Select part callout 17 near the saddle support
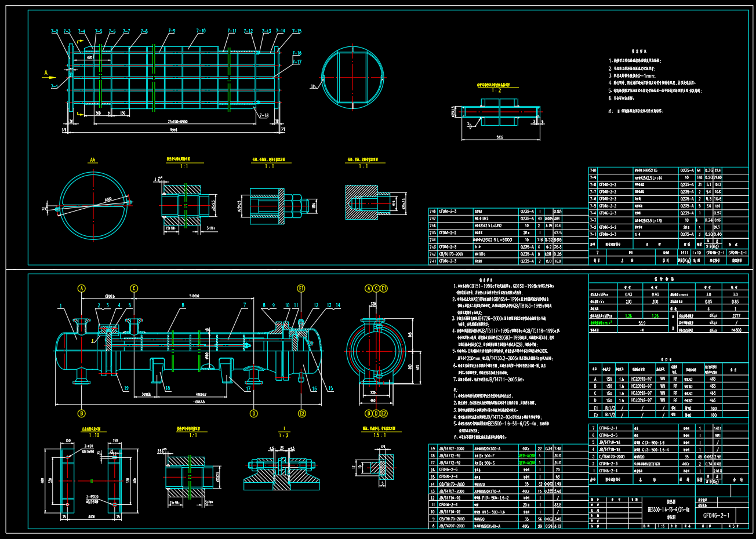Screen dimensions: 756x539 [x=248, y=388]
